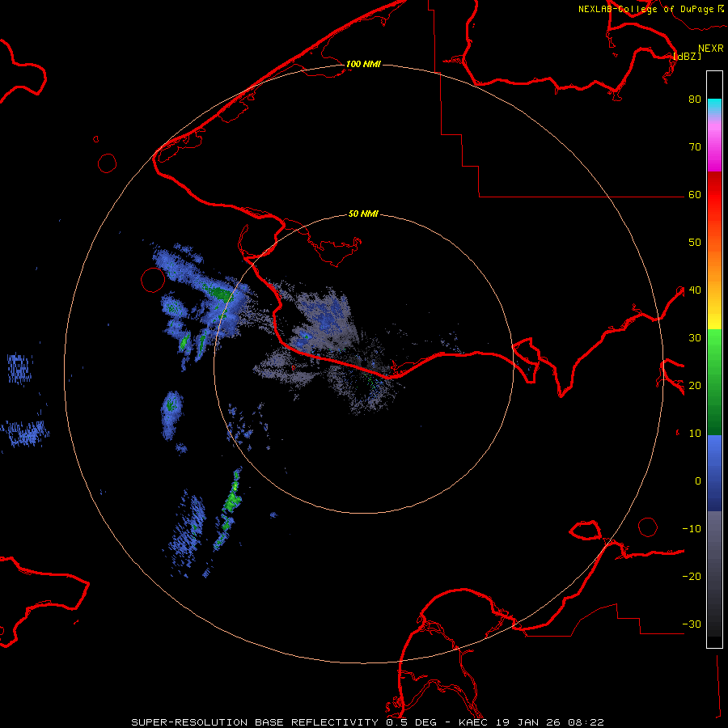Pick the cyan segment atop the color bar
This screenshot has height=728, width=728.
pos(714,106)
